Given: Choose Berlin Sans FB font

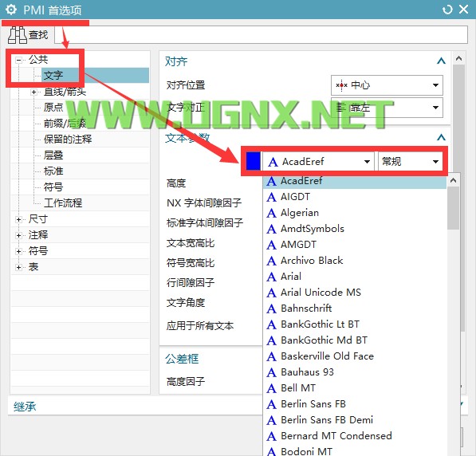Looking at the screenshot, I should pyautogui.click(x=355, y=404).
